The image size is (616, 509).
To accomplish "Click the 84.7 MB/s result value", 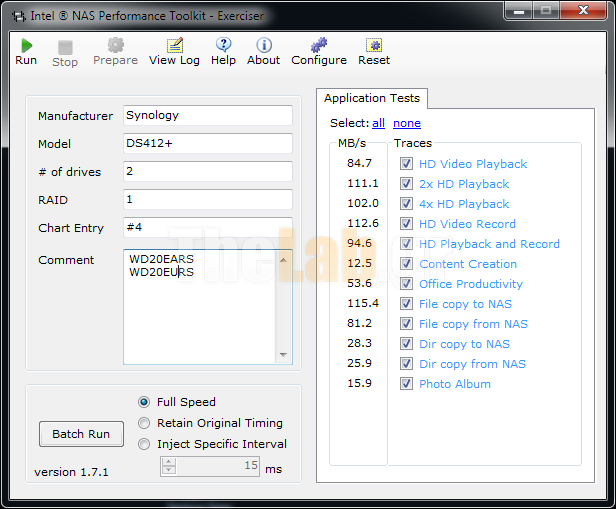I will (359, 163).
